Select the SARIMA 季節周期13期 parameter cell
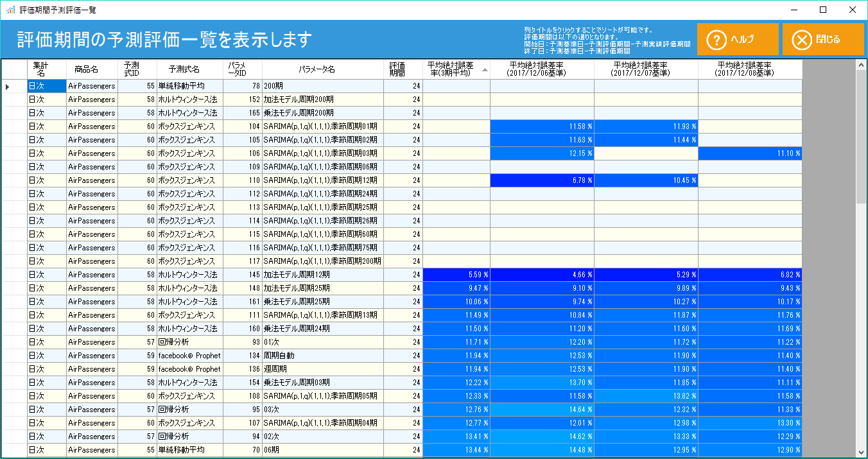 323,315
